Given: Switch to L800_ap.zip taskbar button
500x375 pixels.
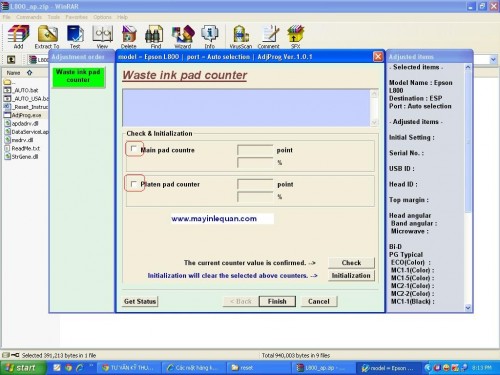Looking at the screenshot, I should coord(322,368).
